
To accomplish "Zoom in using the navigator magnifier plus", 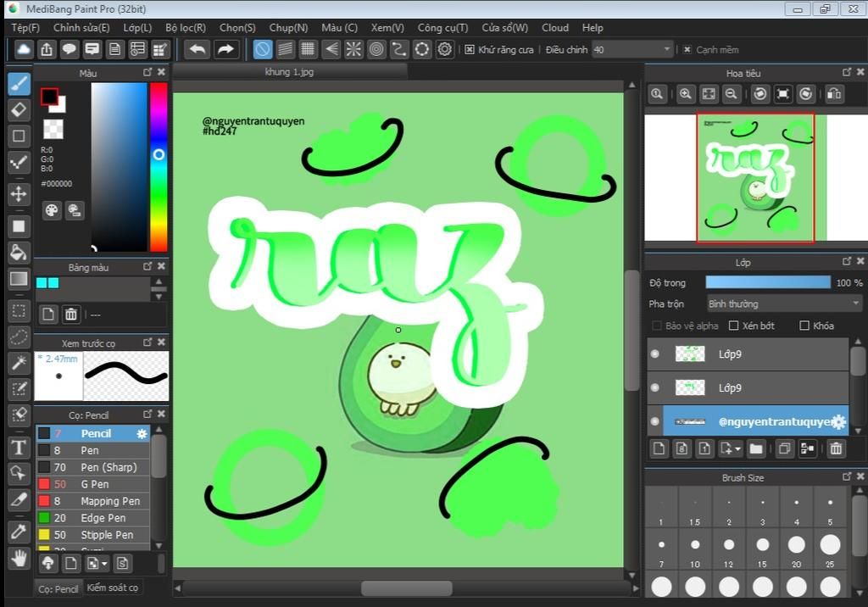I will tap(685, 94).
